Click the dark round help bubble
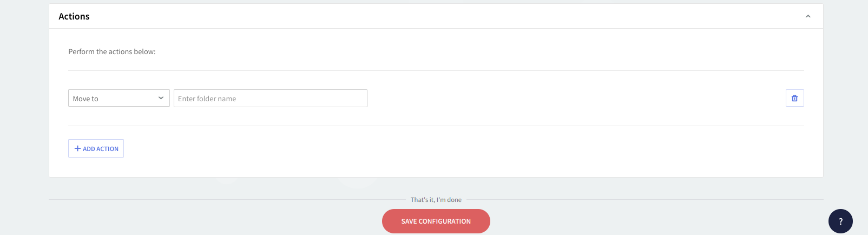Viewport: 868px width, 235px height. (x=840, y=221)
